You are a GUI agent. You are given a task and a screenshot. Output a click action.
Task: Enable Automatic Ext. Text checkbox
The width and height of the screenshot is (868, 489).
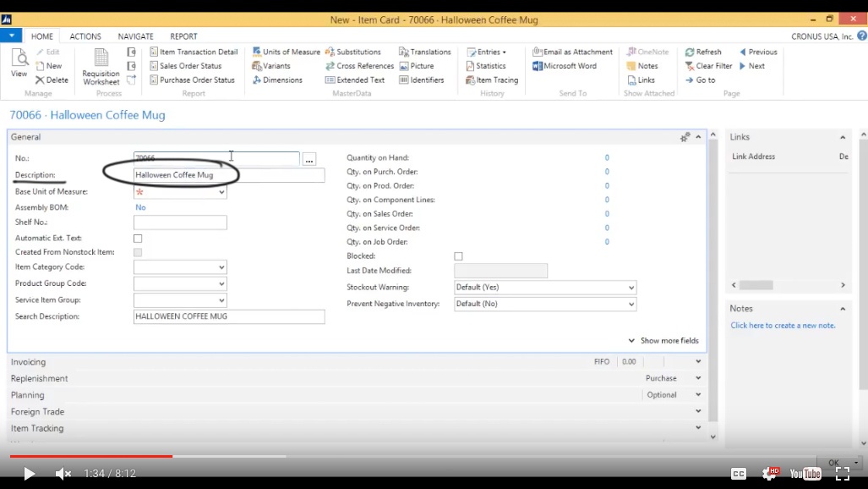(x=138, y=239)
